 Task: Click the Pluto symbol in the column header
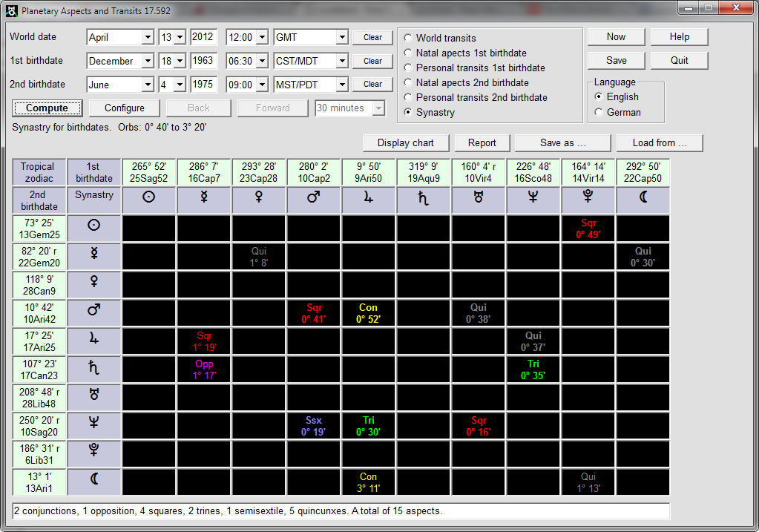pyautogui.click(x=588, y=197)
